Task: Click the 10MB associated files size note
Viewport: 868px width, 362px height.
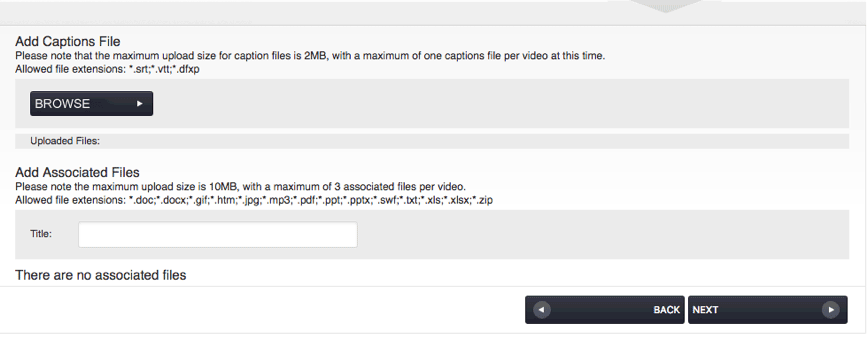Action: 240,187
